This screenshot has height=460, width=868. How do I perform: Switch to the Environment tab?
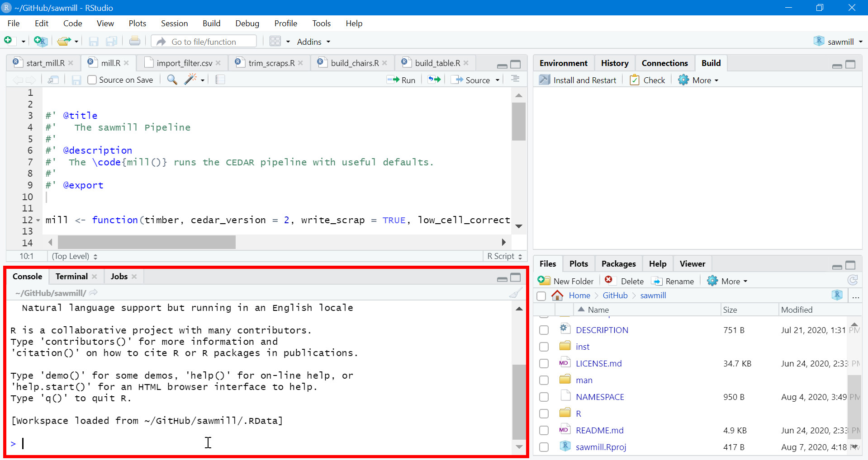563,63
